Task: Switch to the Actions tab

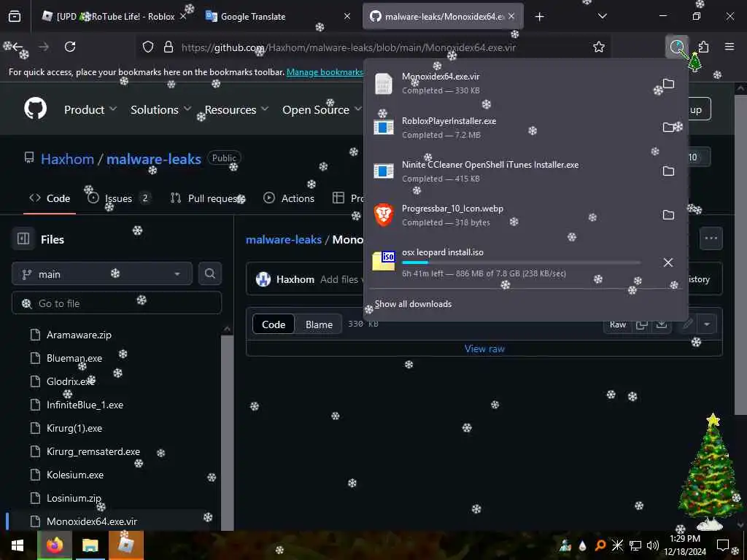Action: tap(289, 198)
